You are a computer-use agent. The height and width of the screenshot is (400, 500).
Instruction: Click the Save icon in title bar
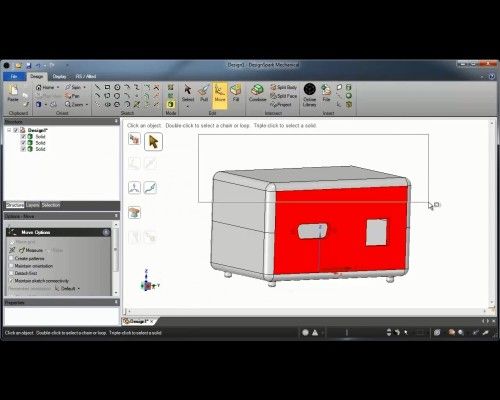29,65
